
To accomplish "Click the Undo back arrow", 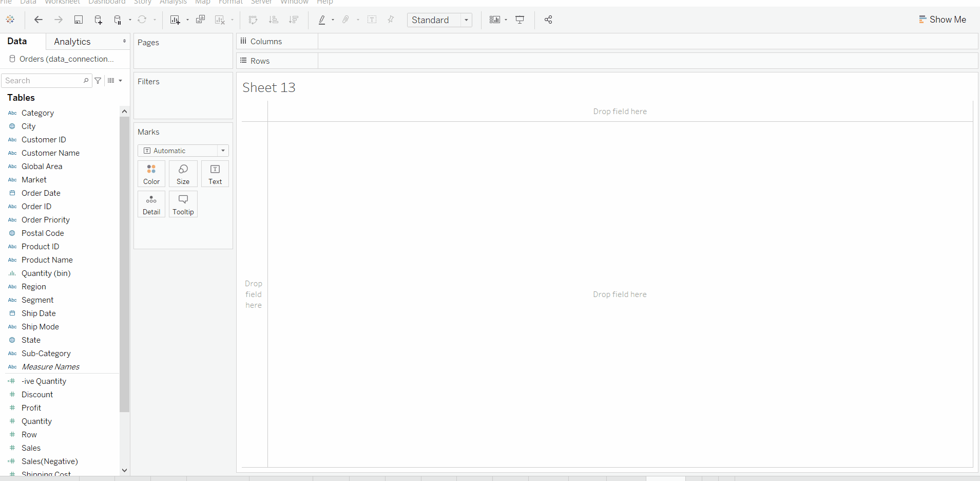I will tap(39, 20).
